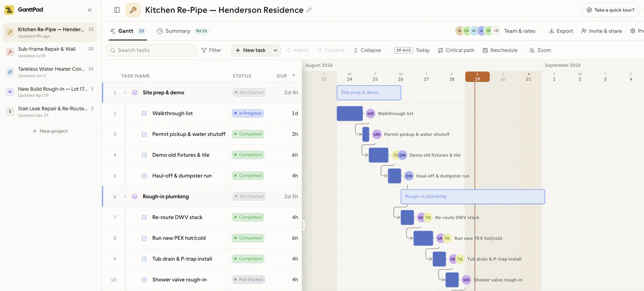Viewport: 644px width, 291px height.
Task: Open Export from the toolbar
Action: [x=561, y=31]
